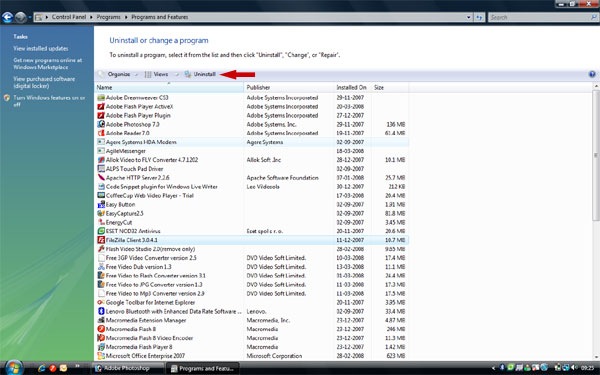This screenshot has height=375, width=600.
Task: Select Free Video to JPG Converter row
Action: point(251,284)
